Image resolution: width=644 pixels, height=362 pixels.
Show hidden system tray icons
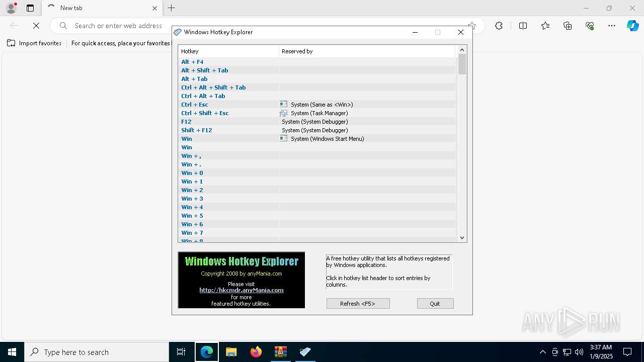click(542, 352)
